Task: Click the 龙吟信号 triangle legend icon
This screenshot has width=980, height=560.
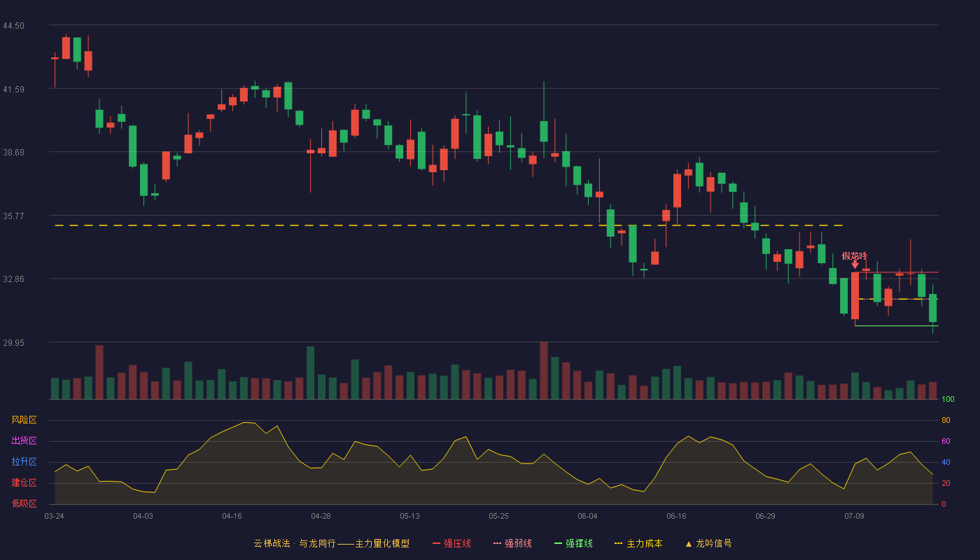Action: (689, 544)
